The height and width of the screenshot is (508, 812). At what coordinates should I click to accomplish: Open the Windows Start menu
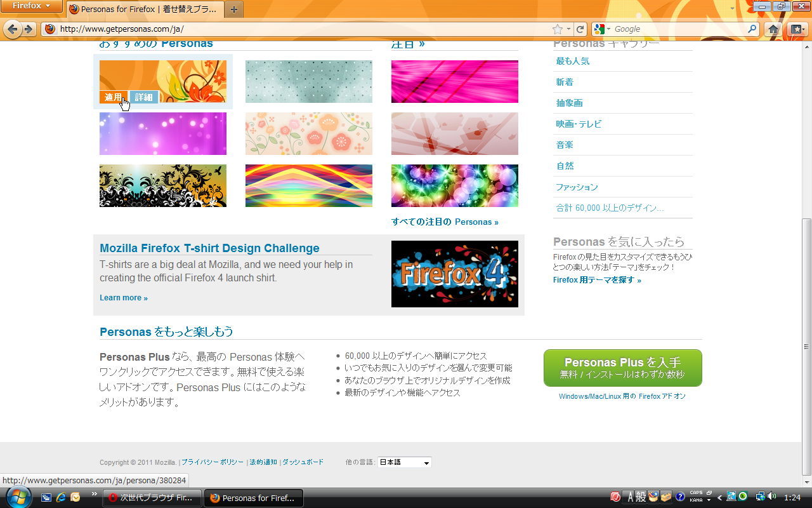[19, 497]
